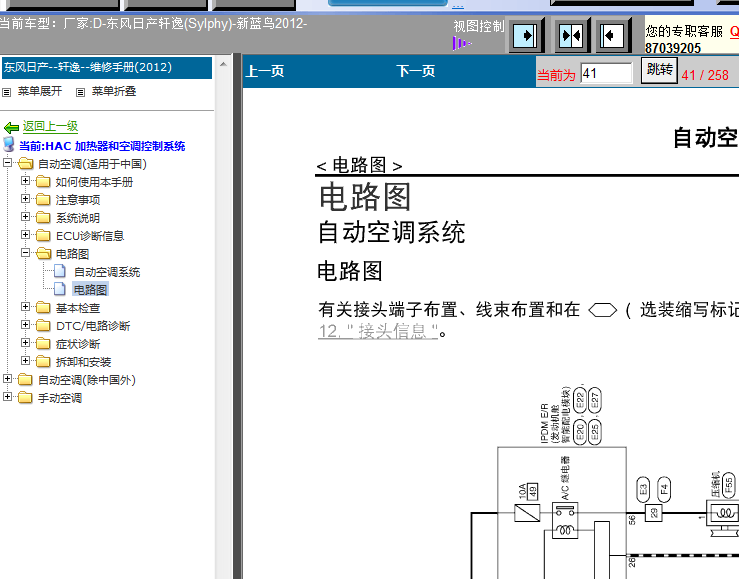Expand the 系统说明 node

pos(25,217)
